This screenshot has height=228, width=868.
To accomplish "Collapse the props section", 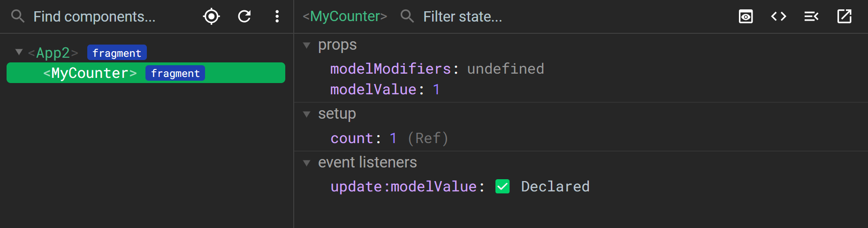I will [307, 45].
